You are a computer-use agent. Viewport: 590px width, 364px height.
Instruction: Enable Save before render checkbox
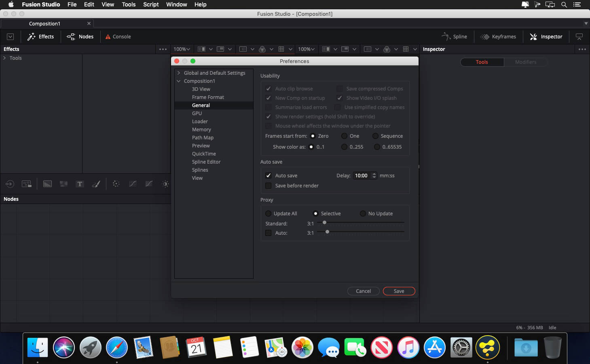[x=268, y=186]
